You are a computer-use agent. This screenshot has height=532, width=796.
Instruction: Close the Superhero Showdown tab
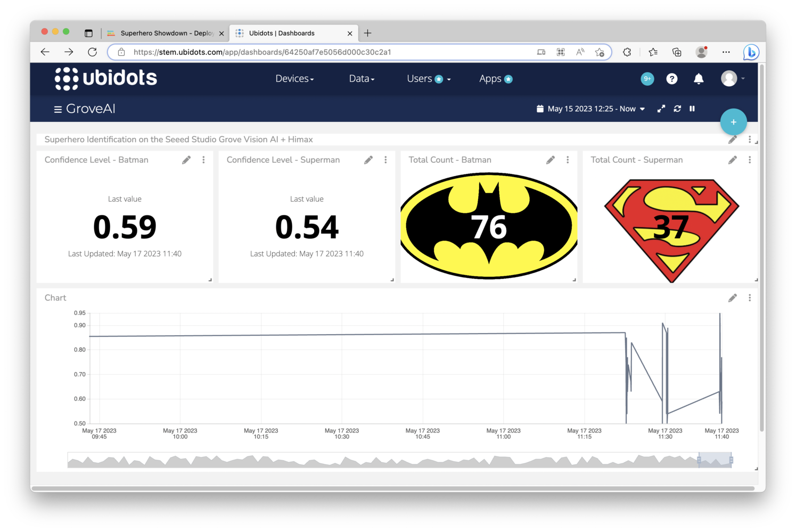click(221, 34)
